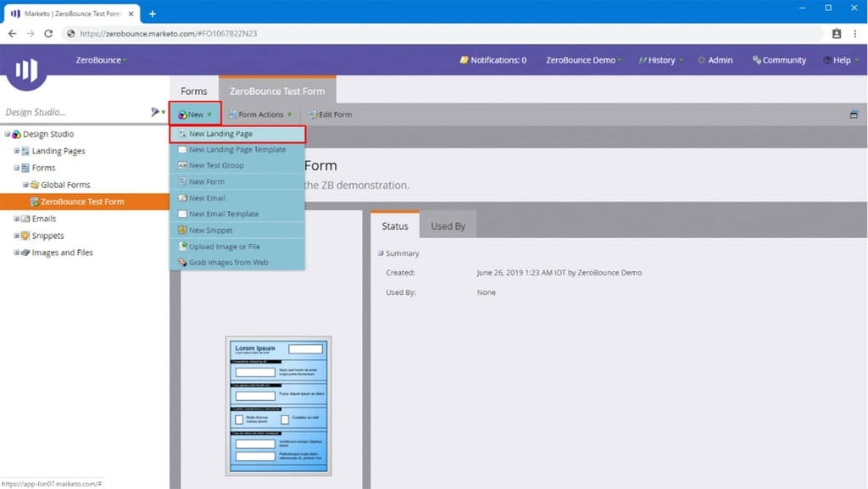Open the History dropdown
Viewport: 868px width, 489px height.
tap(660, 59)
